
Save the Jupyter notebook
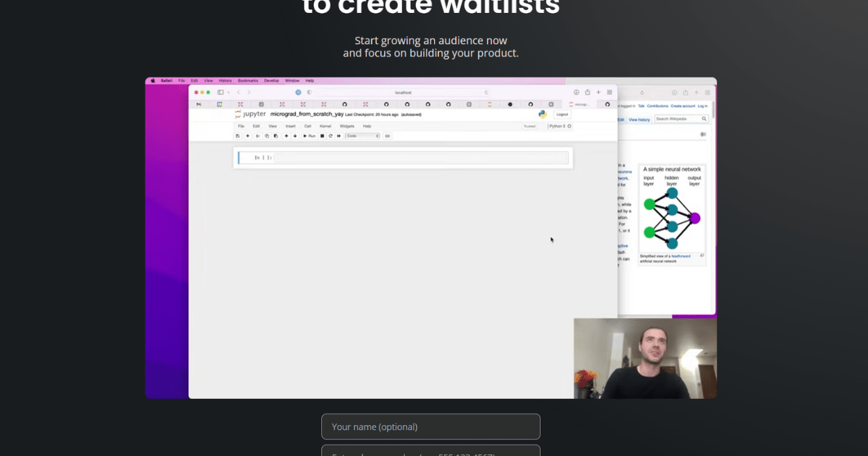coord(237,135)
